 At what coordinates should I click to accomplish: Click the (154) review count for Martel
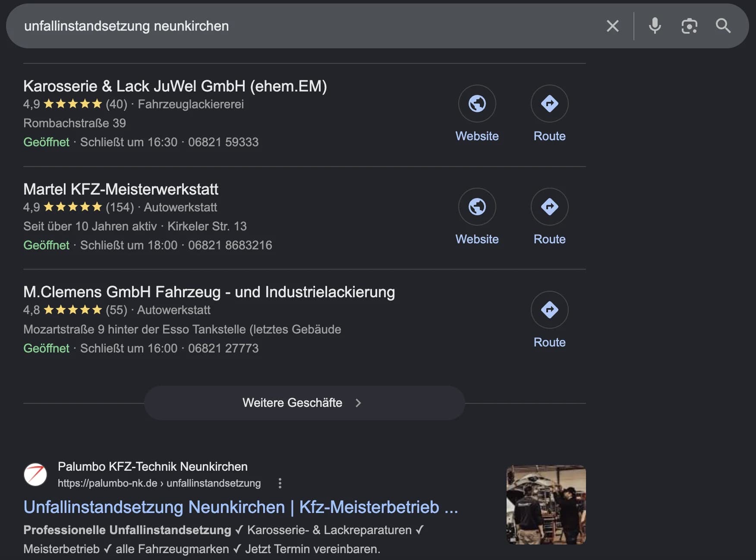[120, 208]
